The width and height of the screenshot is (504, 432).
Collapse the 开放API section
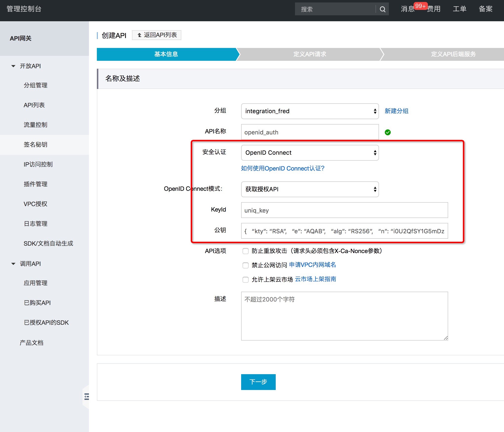click(x=13, y=66)
